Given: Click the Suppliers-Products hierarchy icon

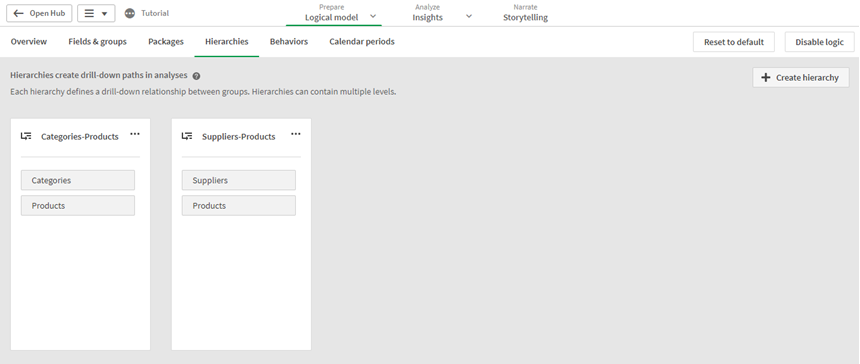Looking at the screenshot, I should 187,136.
